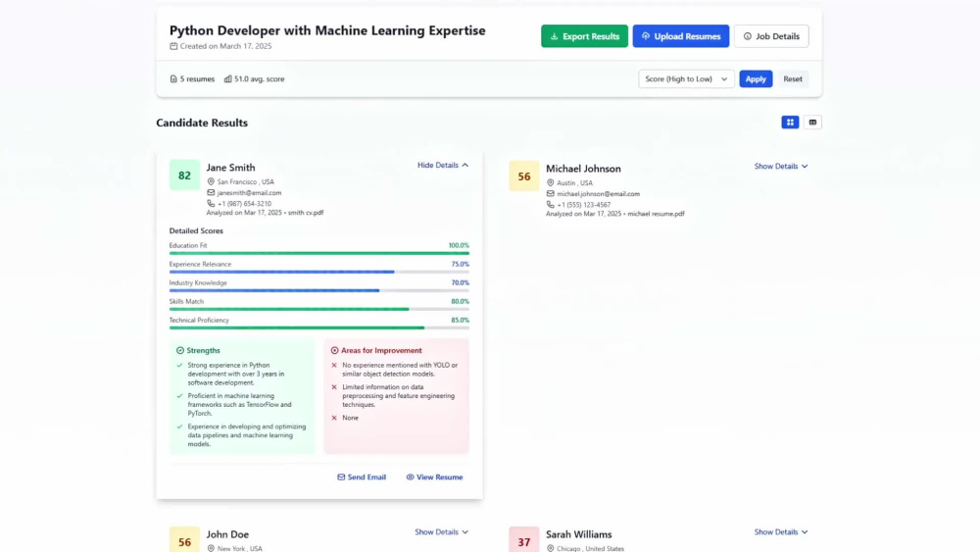Click Michael Johnson's location pin icon
This screenshot has width=980, height=552.
[x=550, y=183]
